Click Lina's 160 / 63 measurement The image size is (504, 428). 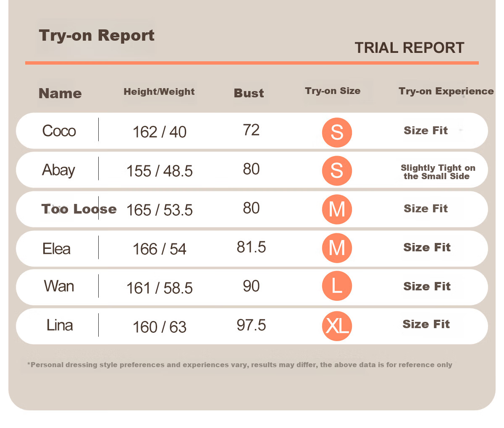(160, 327)
